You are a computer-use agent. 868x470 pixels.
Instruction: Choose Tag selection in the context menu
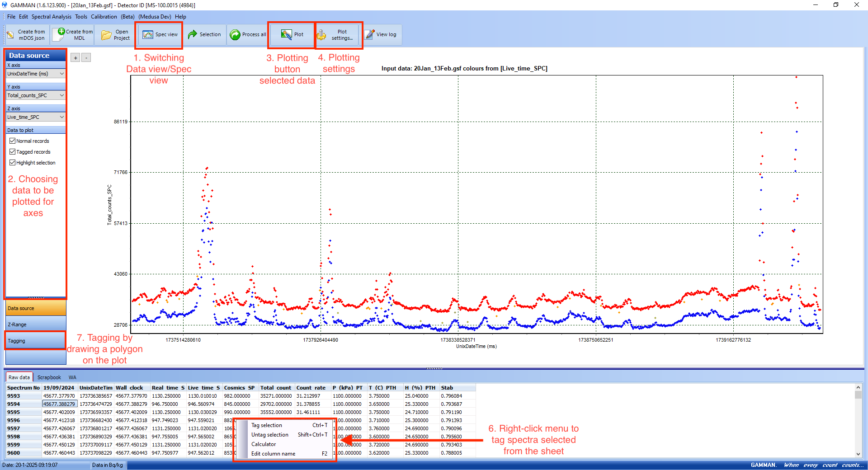[267, 425]
